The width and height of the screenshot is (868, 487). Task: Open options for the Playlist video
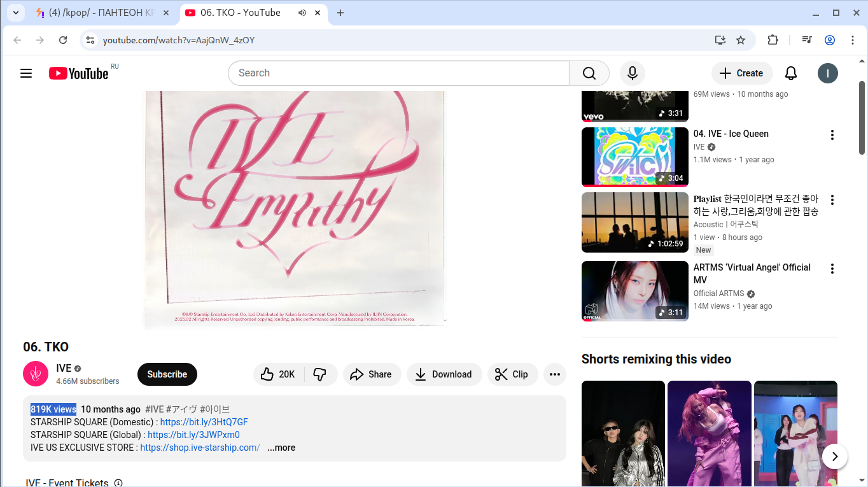point(832,200)
